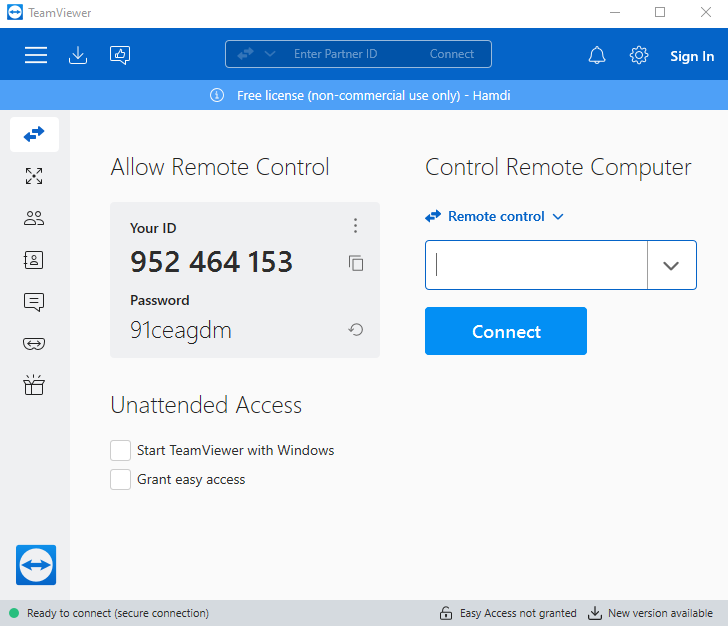728x626 pixels.
Task: Open settings with the gear icon
Action: 639,55
